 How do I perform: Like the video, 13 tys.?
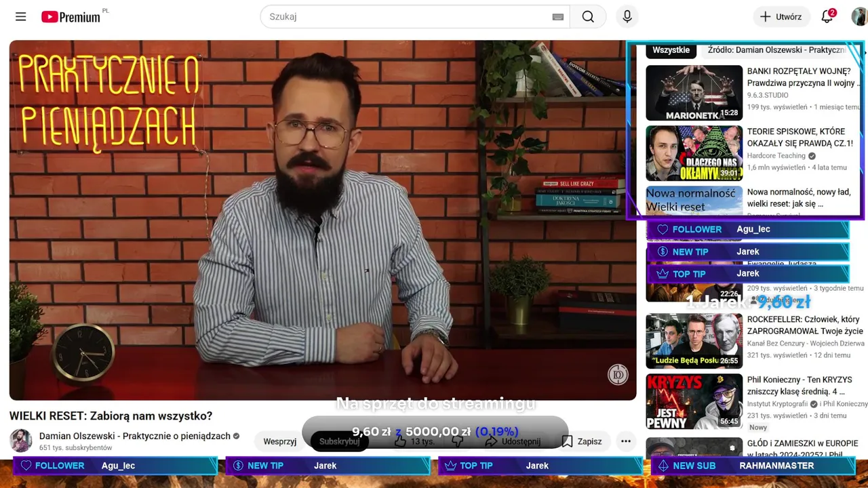[x=415, y=441]
